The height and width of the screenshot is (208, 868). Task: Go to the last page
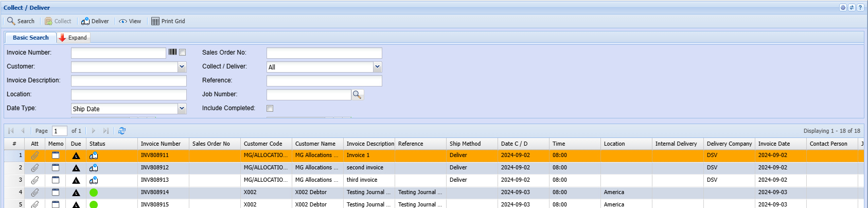click(105, 131)
